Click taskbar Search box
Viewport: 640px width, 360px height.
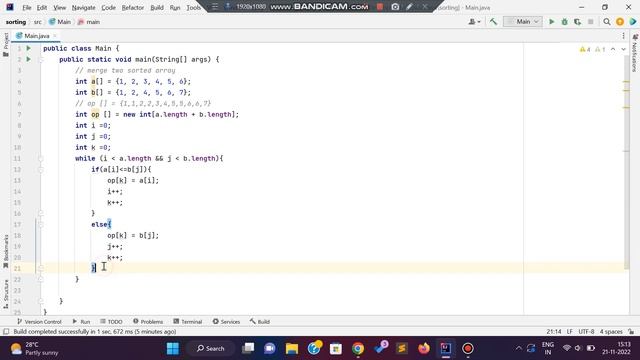click(x=211, y=349)
